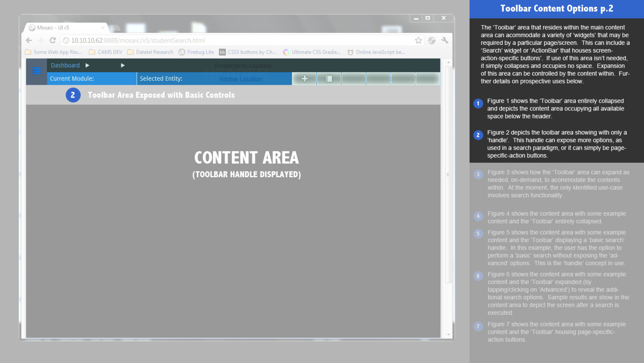This screenshot has width=644, height=363.
Task: Click the Dashboard breadcrumb link
Action: tap(65, 65)
